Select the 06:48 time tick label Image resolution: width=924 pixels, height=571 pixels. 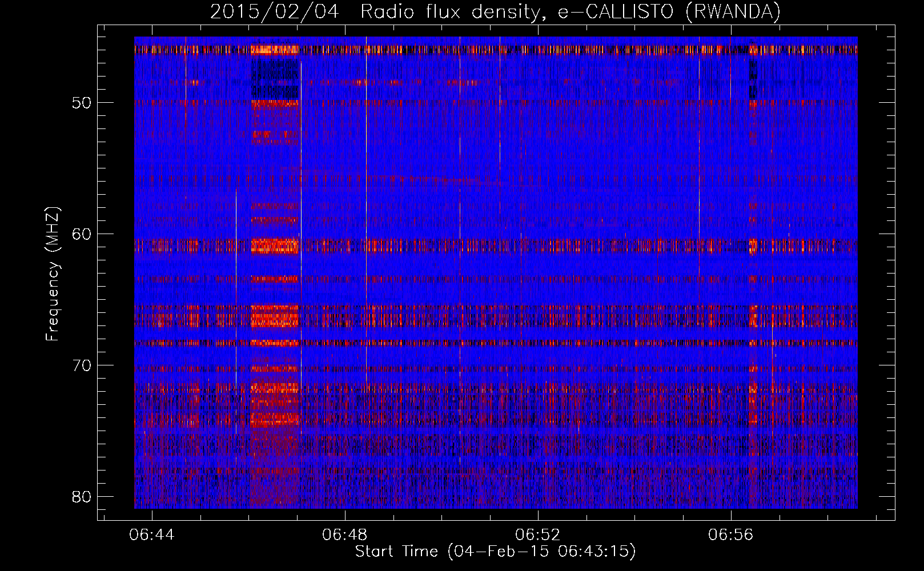point(345,534)
